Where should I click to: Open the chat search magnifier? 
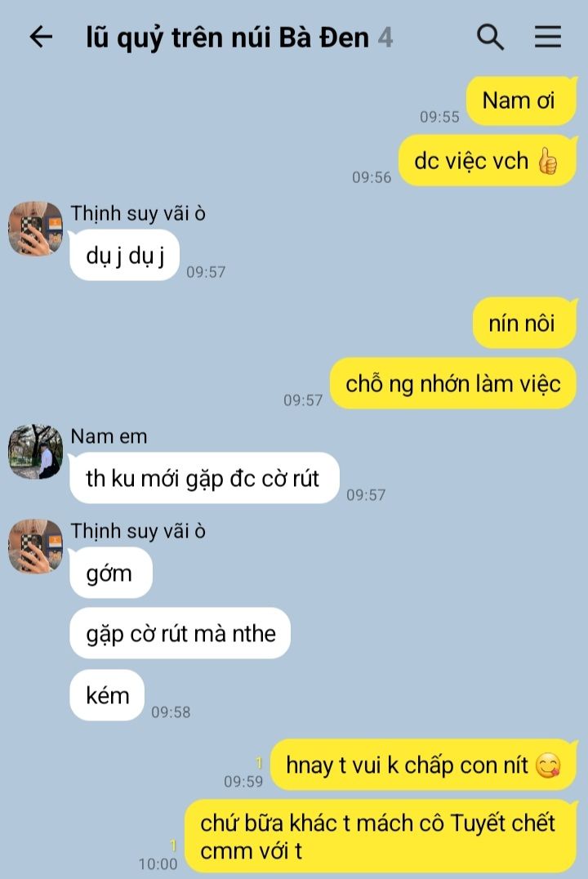490,37
